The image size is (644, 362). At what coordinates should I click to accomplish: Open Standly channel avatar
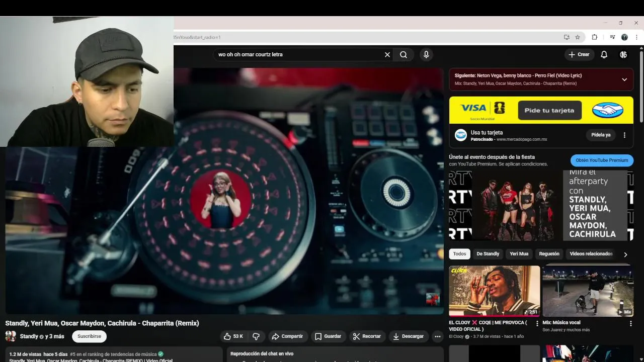tap(11, 336)
